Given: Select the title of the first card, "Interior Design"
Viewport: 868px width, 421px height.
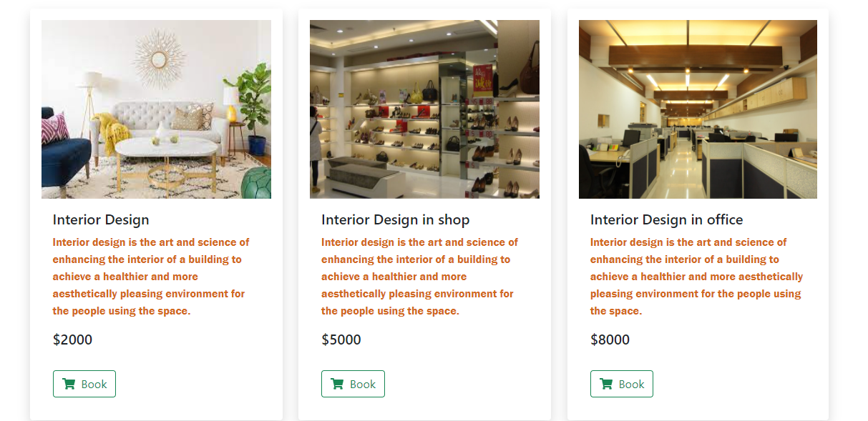Looking at the screenshot, I should tap(101, 219).
